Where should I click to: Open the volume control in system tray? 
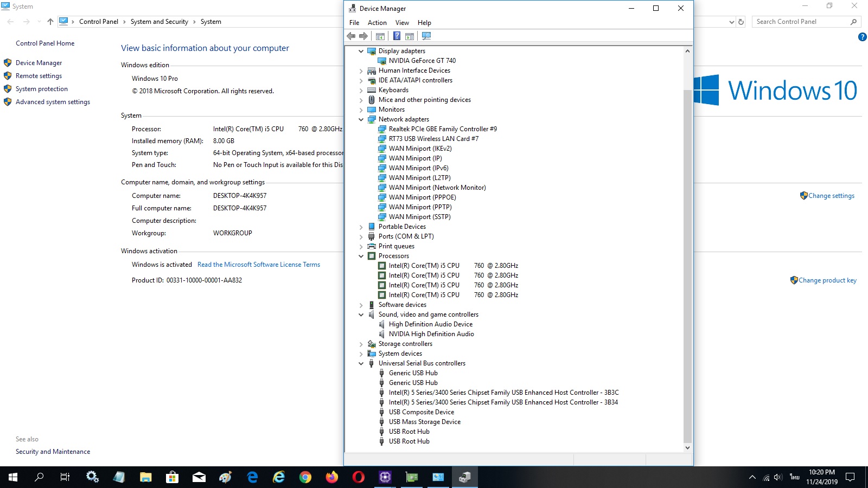[778, 477]
